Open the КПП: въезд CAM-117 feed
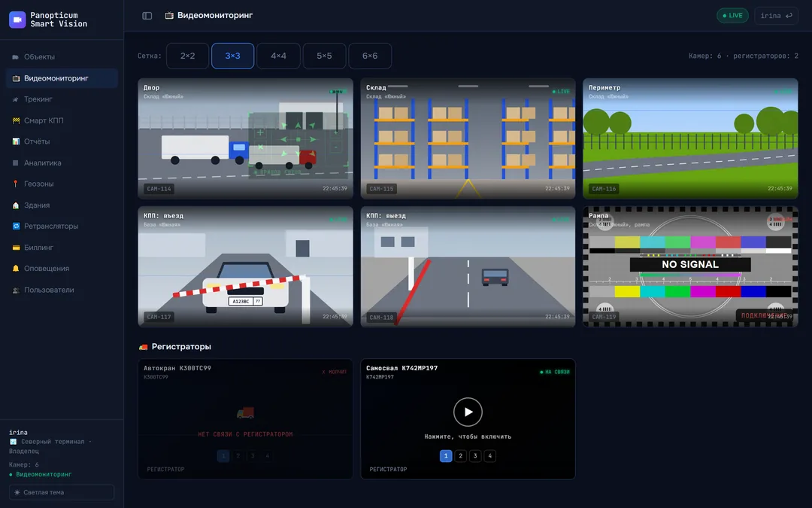This screenshot has height=508, width=812. [x=245, y=266]
